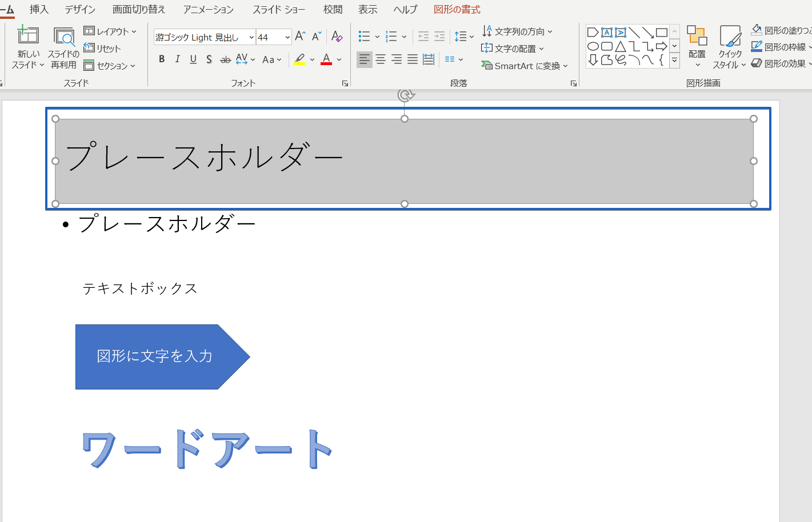812x522 pixels.
Task: Expand the shapes gallery (More)
Action: pyautogui.click(x=674, y=61)
